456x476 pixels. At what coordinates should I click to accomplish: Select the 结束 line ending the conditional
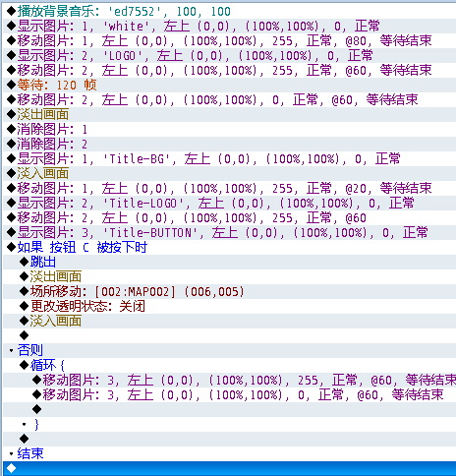(x=229, y=454)
